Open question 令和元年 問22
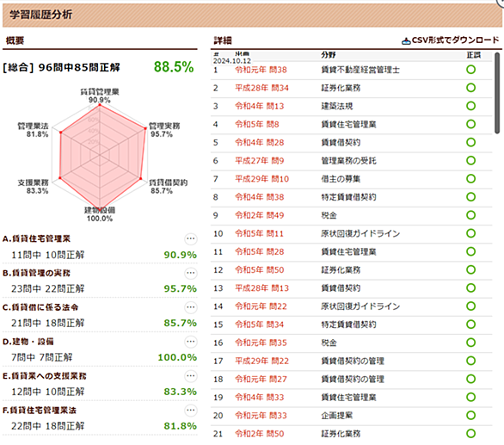The height and width of the screenshot is (445, 504). point(261,306)
